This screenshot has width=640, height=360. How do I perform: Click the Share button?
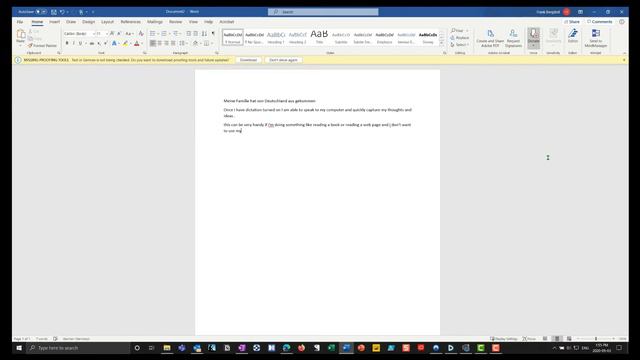tap(572, 22)
